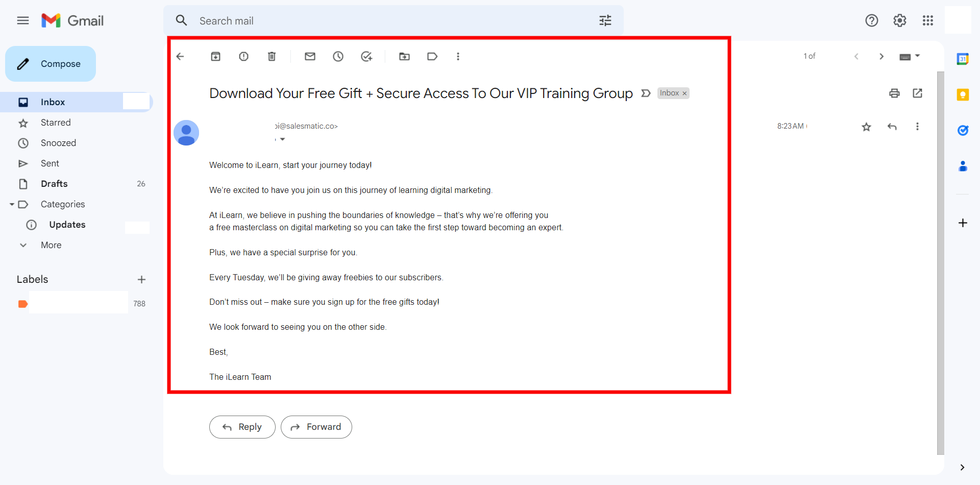Report this email as spam
Viewport: 980px width, 485px height.
[243, 57]
